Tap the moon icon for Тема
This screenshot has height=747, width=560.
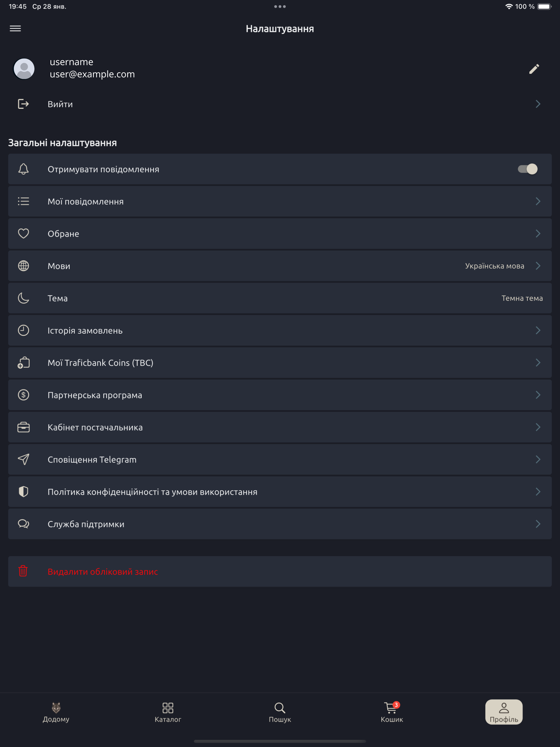(x=23, y=298)
